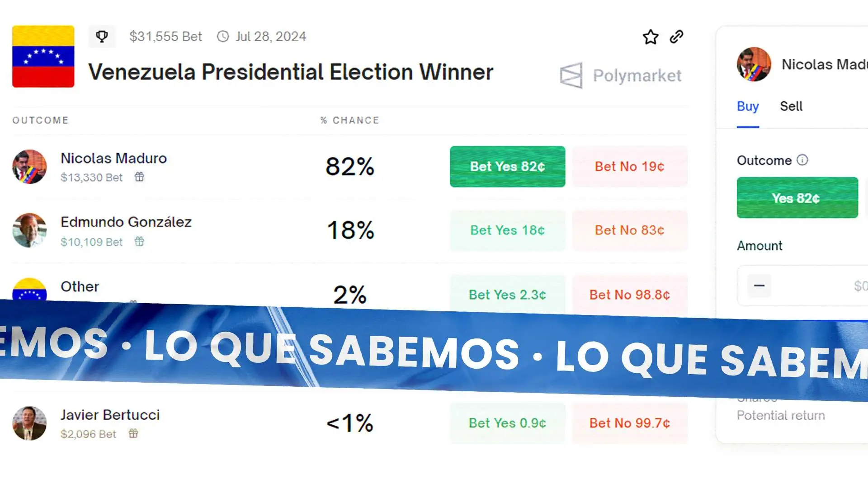This screenshot has height=488, width=868.
Task: Click the Polymarket logo
Action: click(x=620, y=75)
